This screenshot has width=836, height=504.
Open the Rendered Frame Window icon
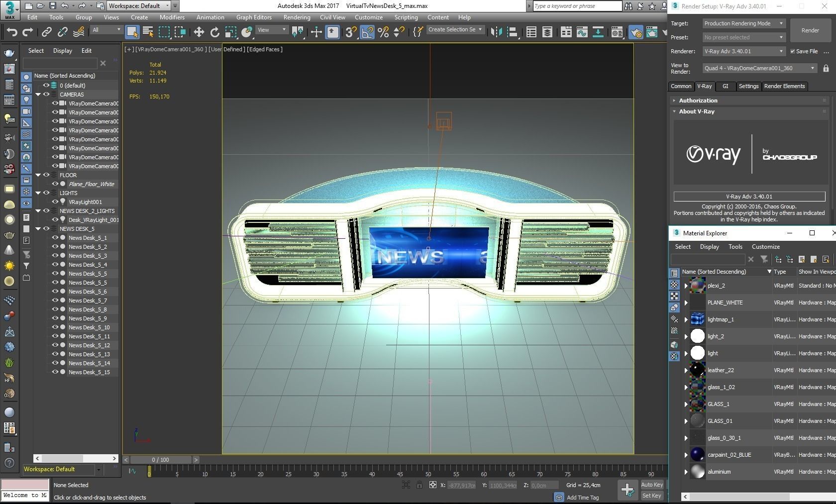pyautogui.click(x=651, y=32)
